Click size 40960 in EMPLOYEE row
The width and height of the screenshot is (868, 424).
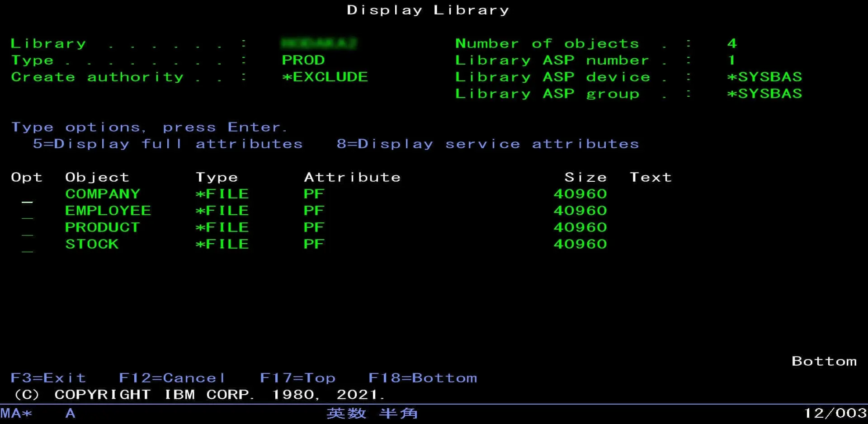tap(580, 211)
